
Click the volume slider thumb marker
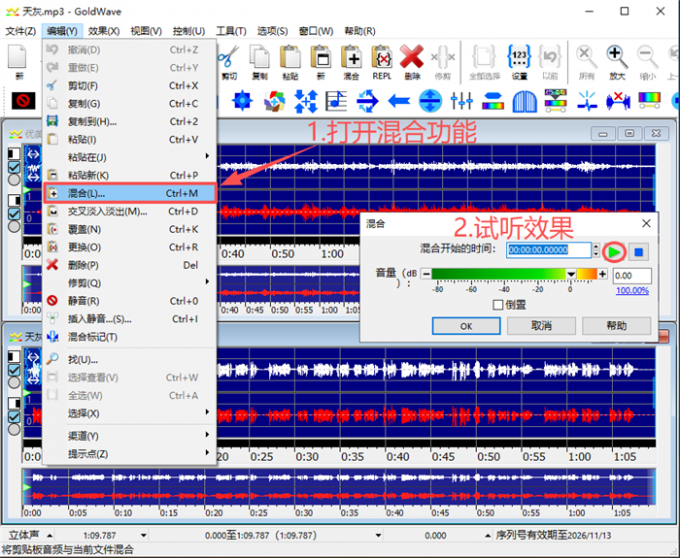pyautogui.click(x=571, y=274)
